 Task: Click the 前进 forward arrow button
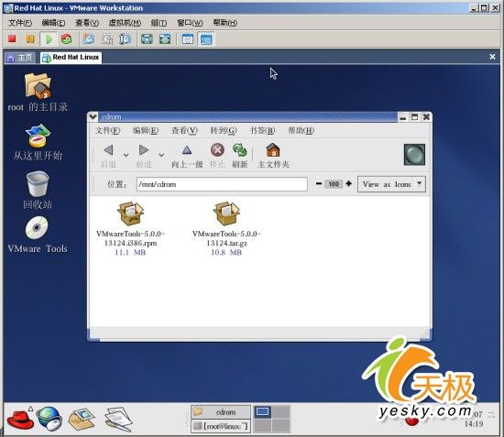point(144,156)
